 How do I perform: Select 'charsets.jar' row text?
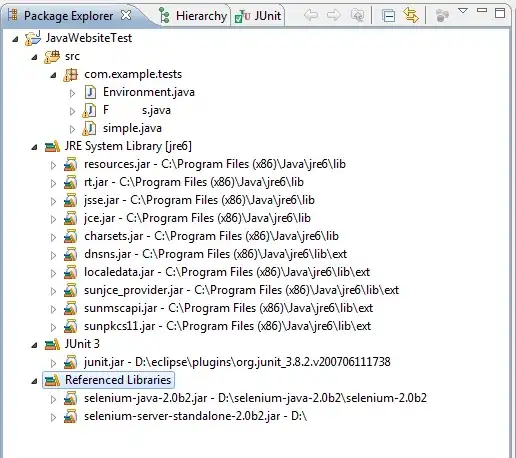pos(211,236)
